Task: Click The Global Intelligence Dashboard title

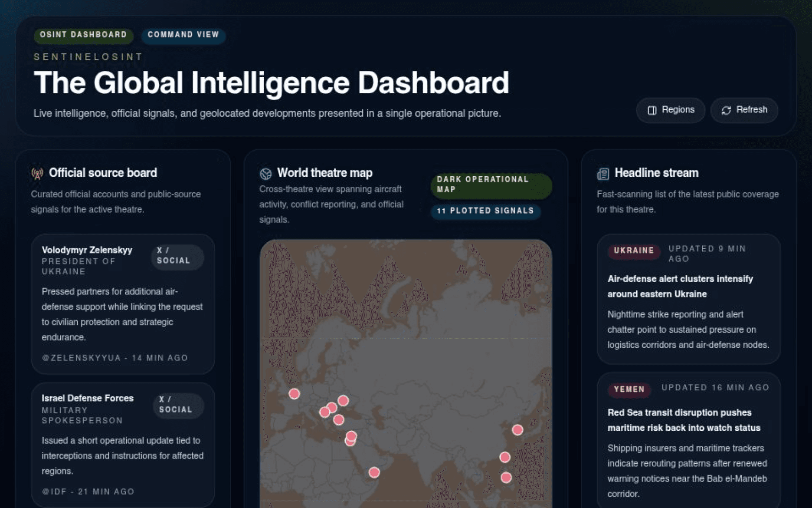Action: coord(272,83)
